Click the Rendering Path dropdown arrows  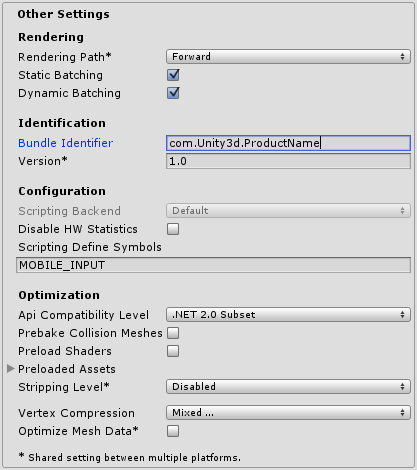click(402, 57)
